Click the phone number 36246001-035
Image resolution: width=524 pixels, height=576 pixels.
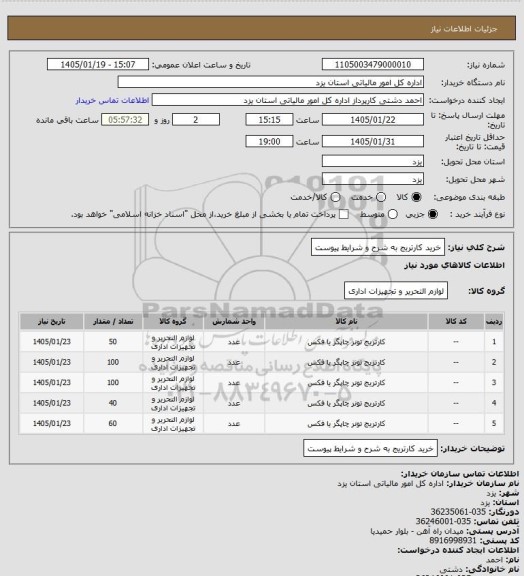pos(443,521)
